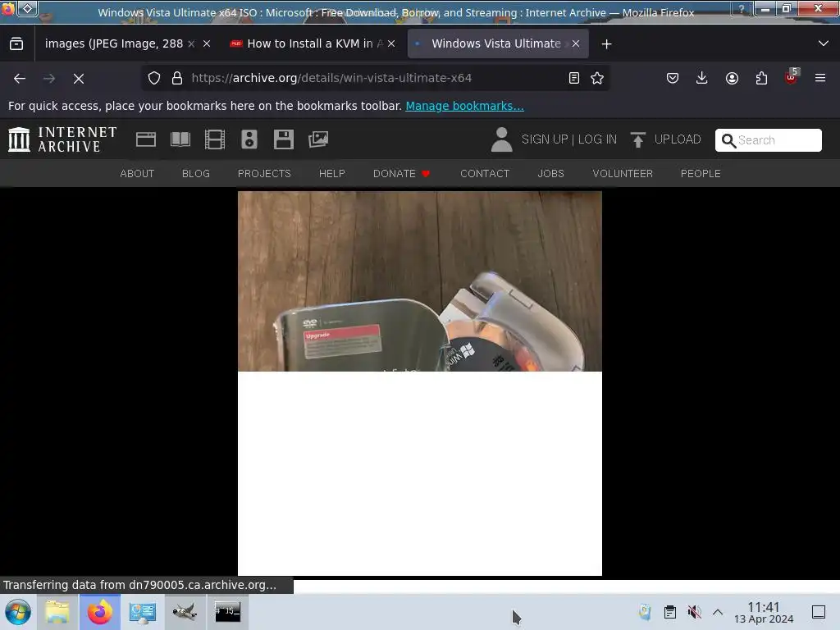The width and height of the screenshot is (840, 630).
Task: Stop loading the current page
Action: click(x=79, y=79)
